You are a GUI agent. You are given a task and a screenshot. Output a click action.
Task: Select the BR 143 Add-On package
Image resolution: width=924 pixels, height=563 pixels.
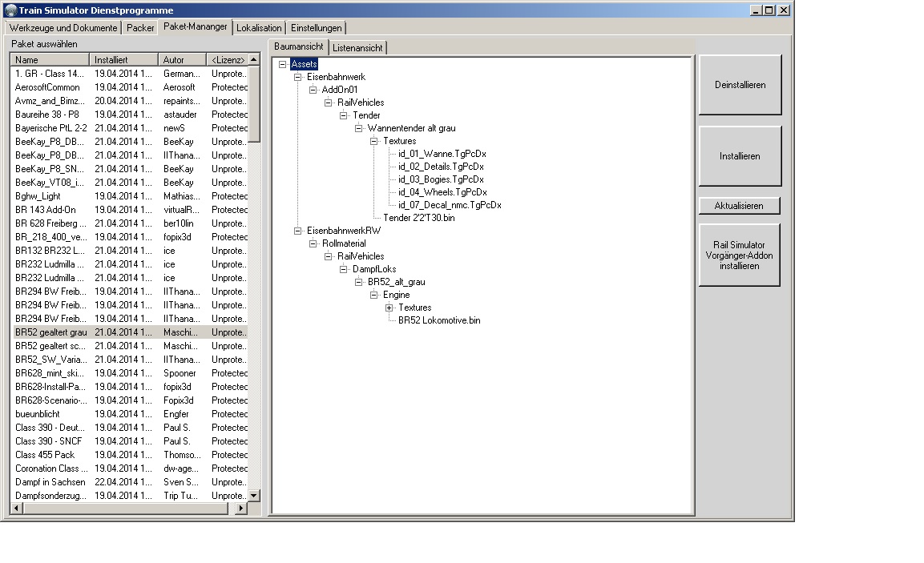[130, 210]
